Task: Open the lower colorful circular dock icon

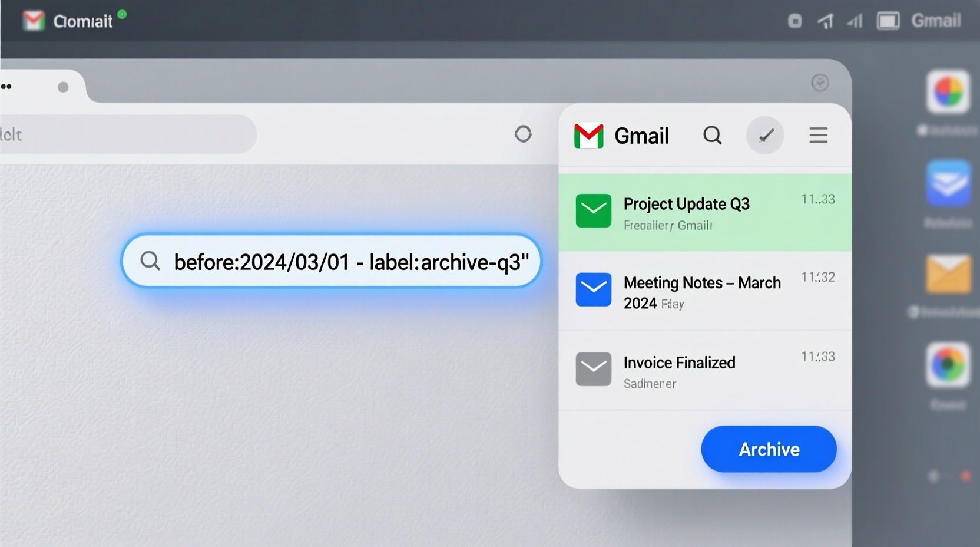Action: (x=948, y=365)
